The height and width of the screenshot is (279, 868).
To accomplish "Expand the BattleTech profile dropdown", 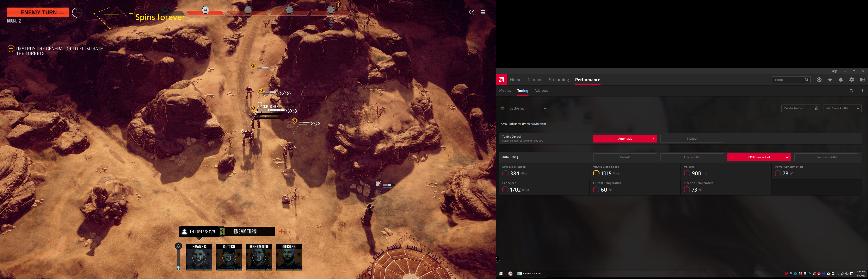I will pos(545,108).
